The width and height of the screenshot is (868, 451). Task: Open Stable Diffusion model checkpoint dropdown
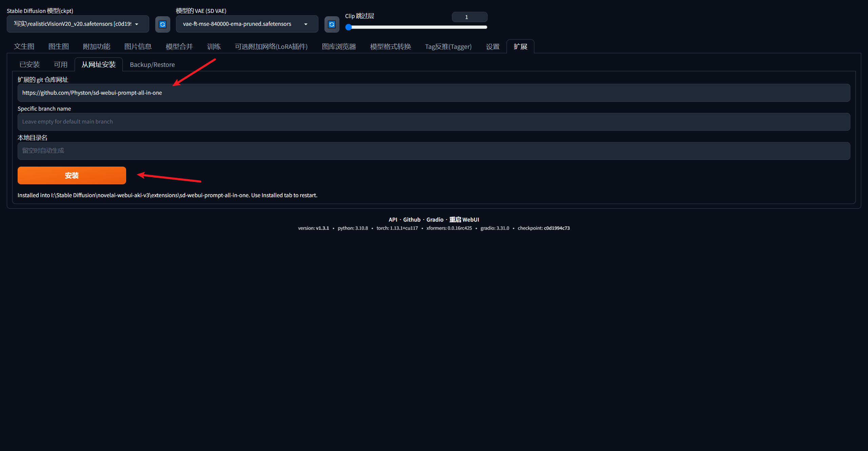(x=78, y=24)
